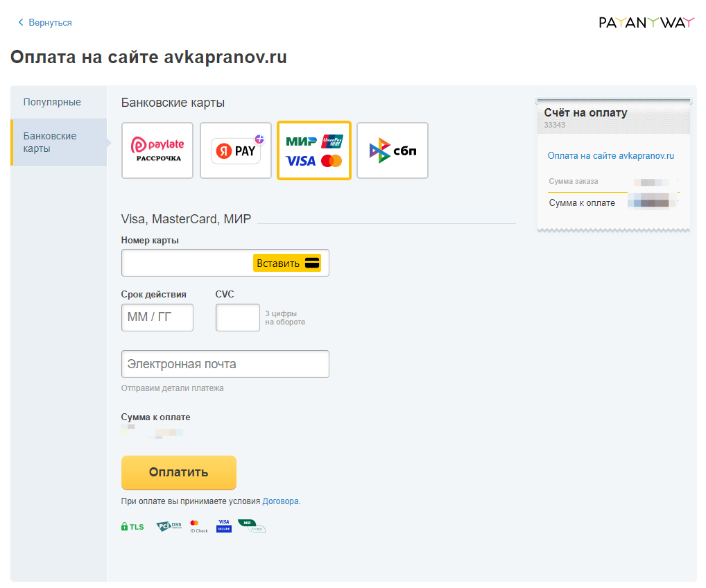This screenshot has height=588, width=706.
Task: Click the PayAnyWay logo
Action: point(646,22)
